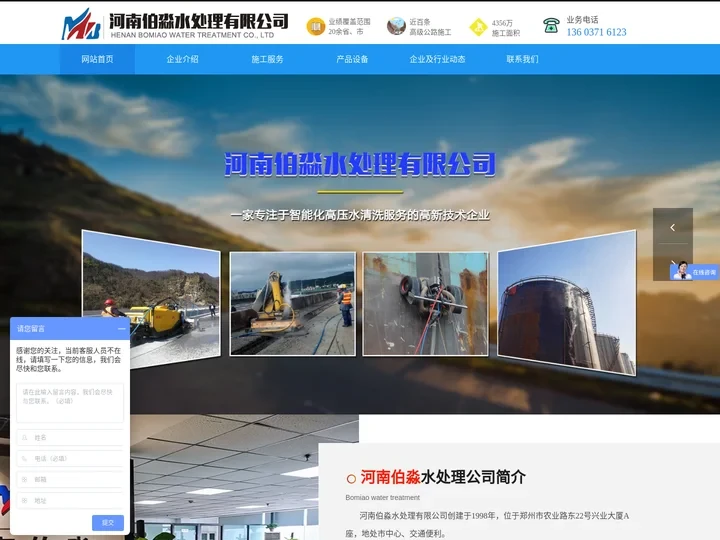
Task: Click the Henan Bomiao company logo
Action: pyautogui.click(x=81, y=24)
